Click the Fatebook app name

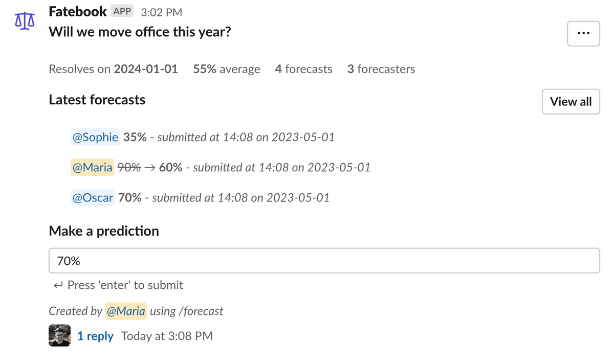[78, 11]
